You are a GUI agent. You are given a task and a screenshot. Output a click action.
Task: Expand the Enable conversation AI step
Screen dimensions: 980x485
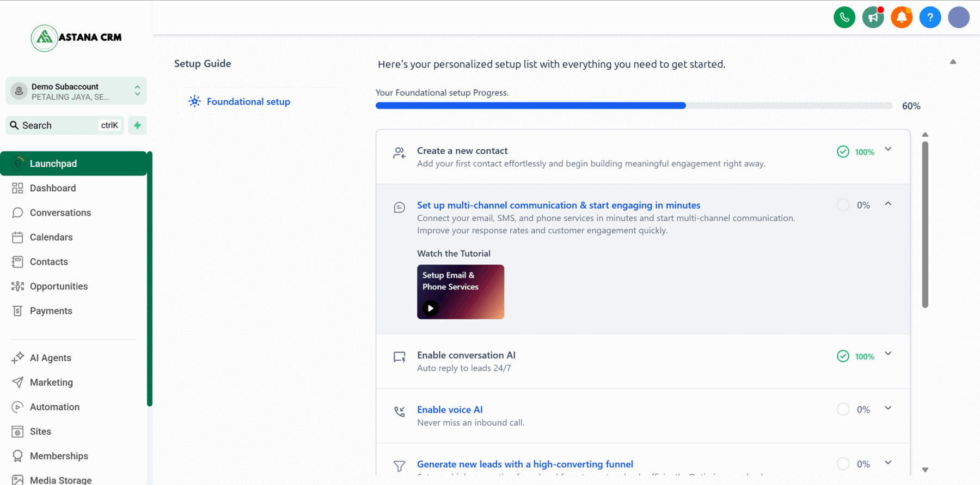(888, 354)
